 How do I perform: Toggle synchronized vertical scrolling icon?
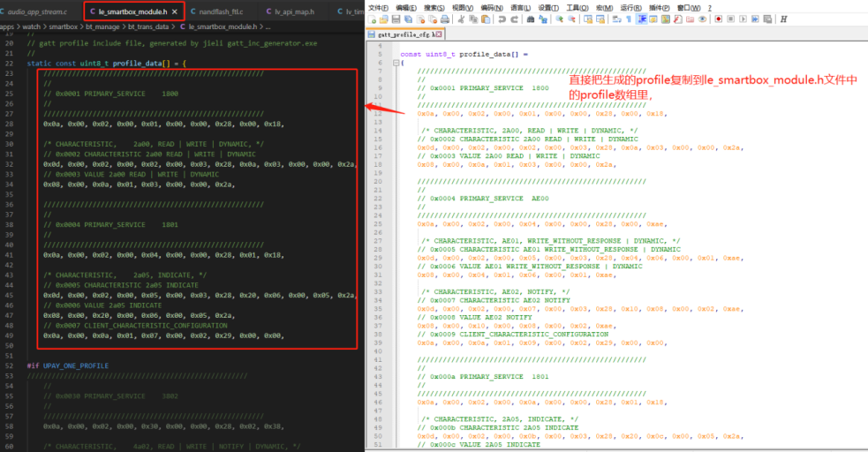[x=588, y=19]
